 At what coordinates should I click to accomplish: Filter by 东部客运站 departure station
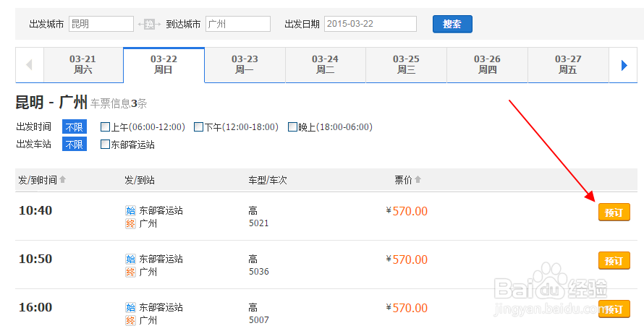105,145
